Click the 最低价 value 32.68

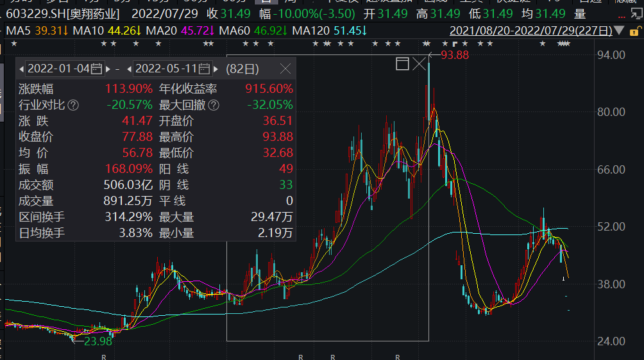point(278,152)
